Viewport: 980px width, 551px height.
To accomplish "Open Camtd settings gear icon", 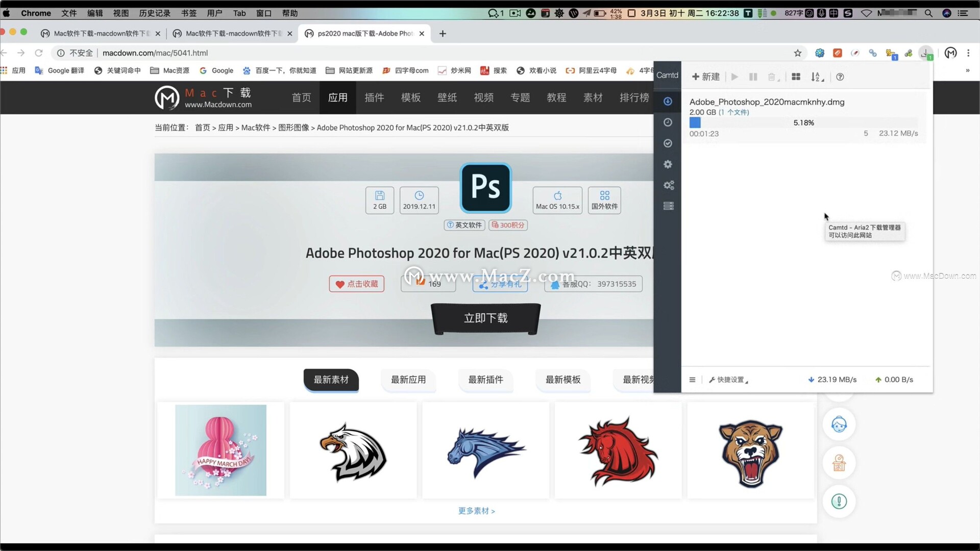I will coord(668,164).
